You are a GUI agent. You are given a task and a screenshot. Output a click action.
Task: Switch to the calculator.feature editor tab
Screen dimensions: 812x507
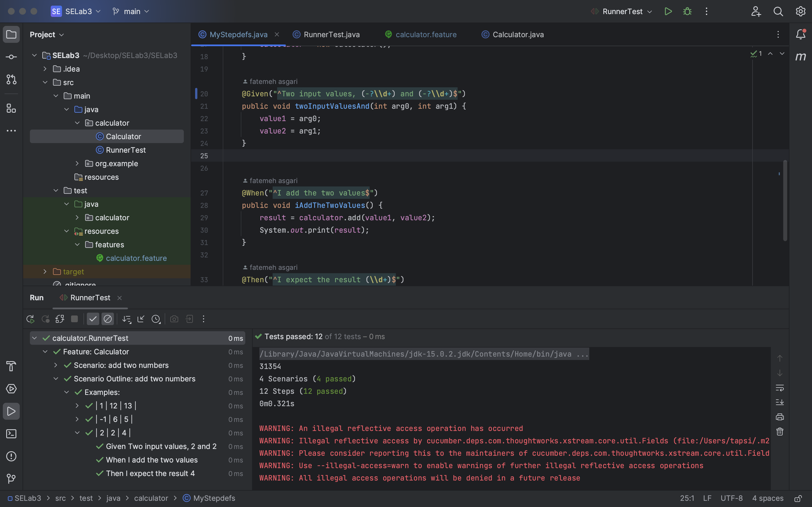(425, 35)
